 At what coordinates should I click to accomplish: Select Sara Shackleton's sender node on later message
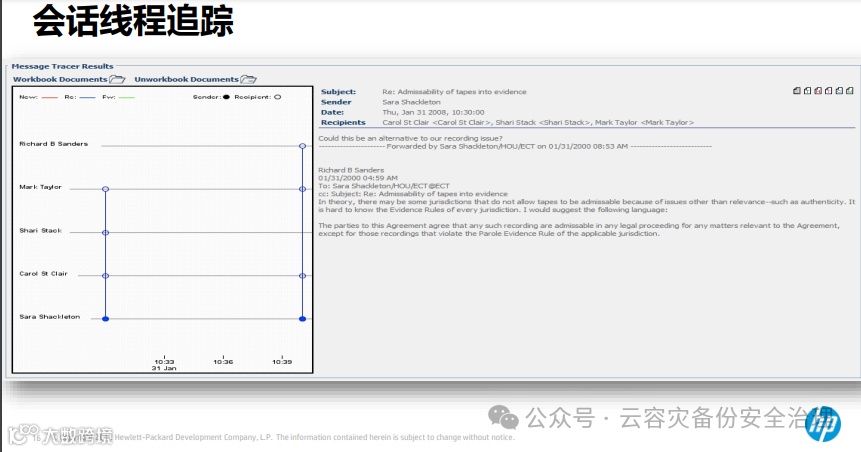(303, 319)
